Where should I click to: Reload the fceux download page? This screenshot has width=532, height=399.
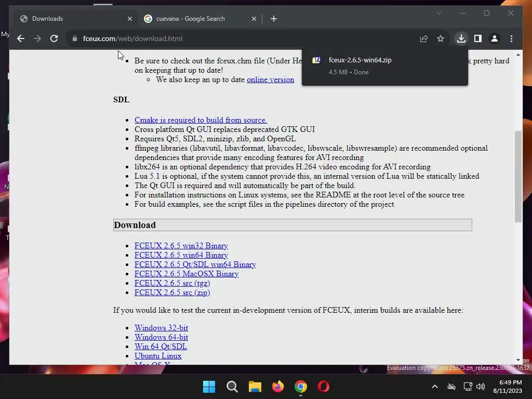54,38
